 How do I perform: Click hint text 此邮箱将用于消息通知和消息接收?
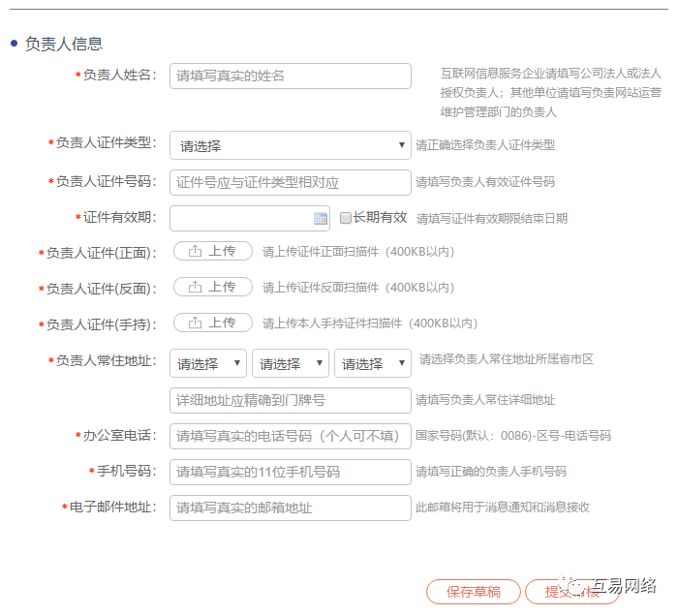tap(503, 508)
